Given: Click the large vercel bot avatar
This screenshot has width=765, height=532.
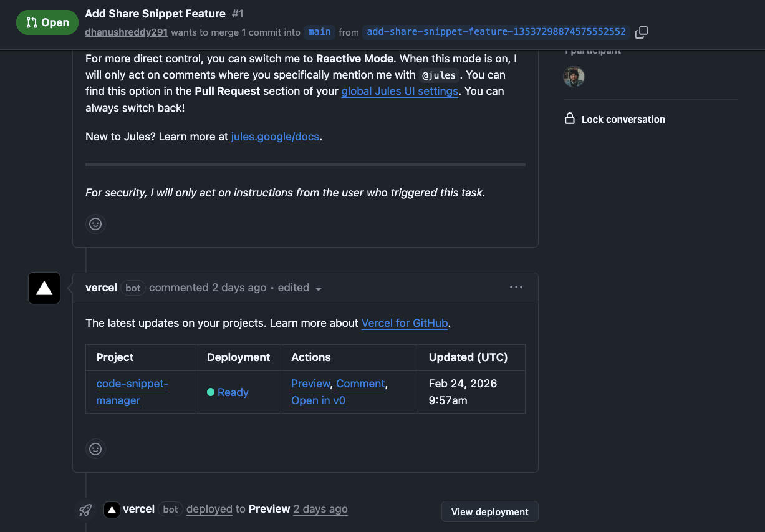Looking at the screenshot, I should tap(44, 288).
